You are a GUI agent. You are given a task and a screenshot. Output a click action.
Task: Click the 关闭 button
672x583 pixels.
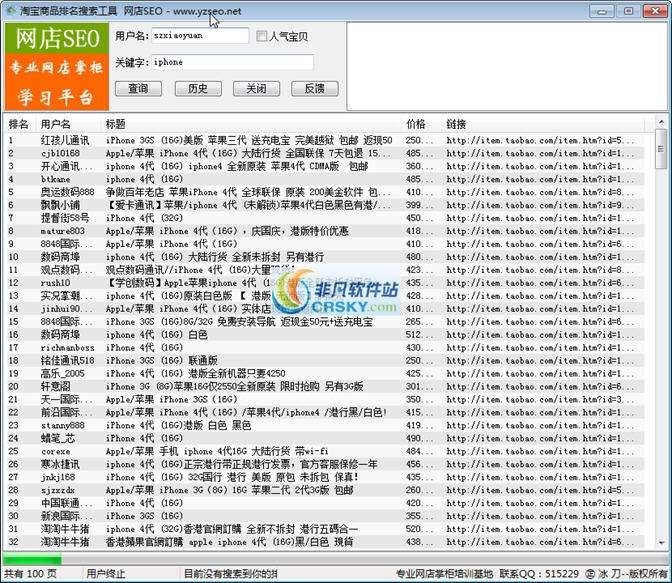[256, 89]
